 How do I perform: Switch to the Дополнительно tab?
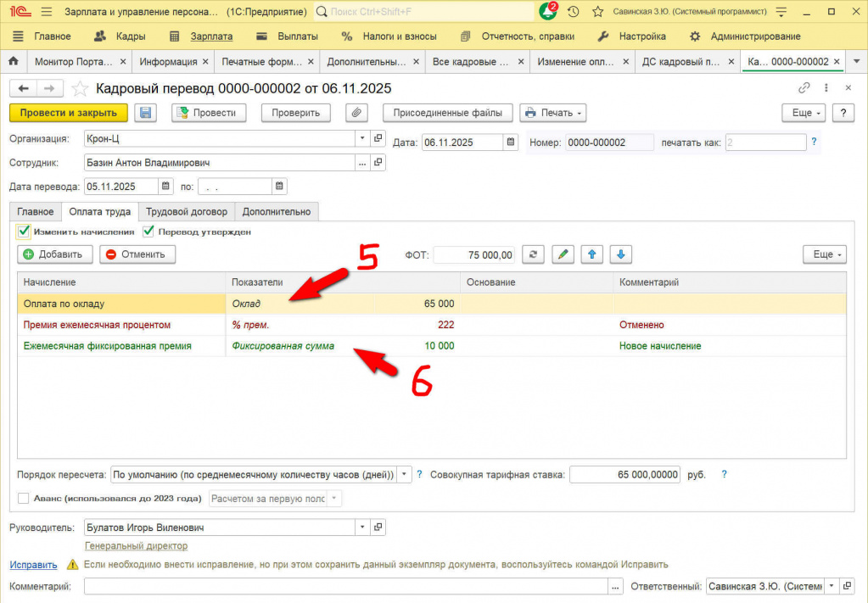(x=277, y=211)
